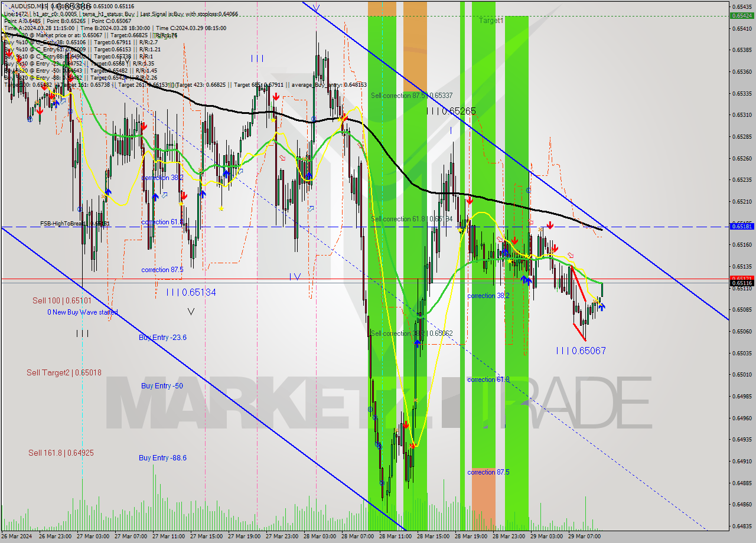Click 'Time A:2024.03.28 11:15:00' text
The height and width of the screenshot is (543, 756).
[39, 28]
